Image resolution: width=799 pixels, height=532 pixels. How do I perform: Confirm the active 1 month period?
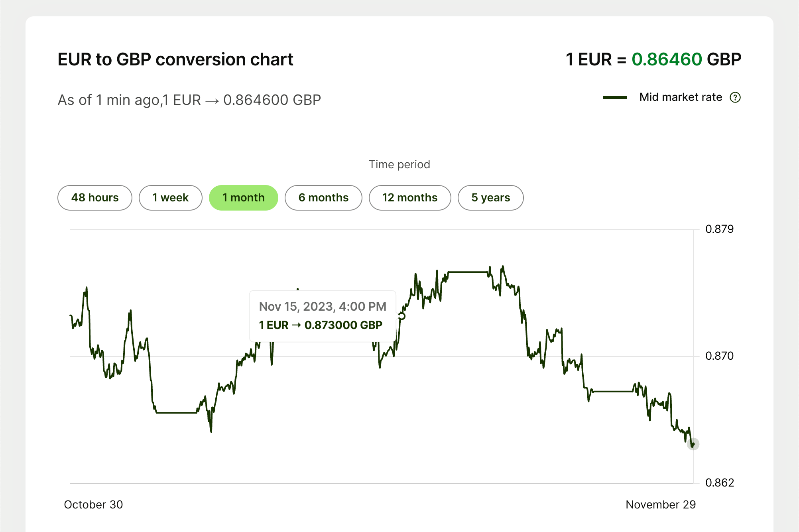click(x=243, y=197)
